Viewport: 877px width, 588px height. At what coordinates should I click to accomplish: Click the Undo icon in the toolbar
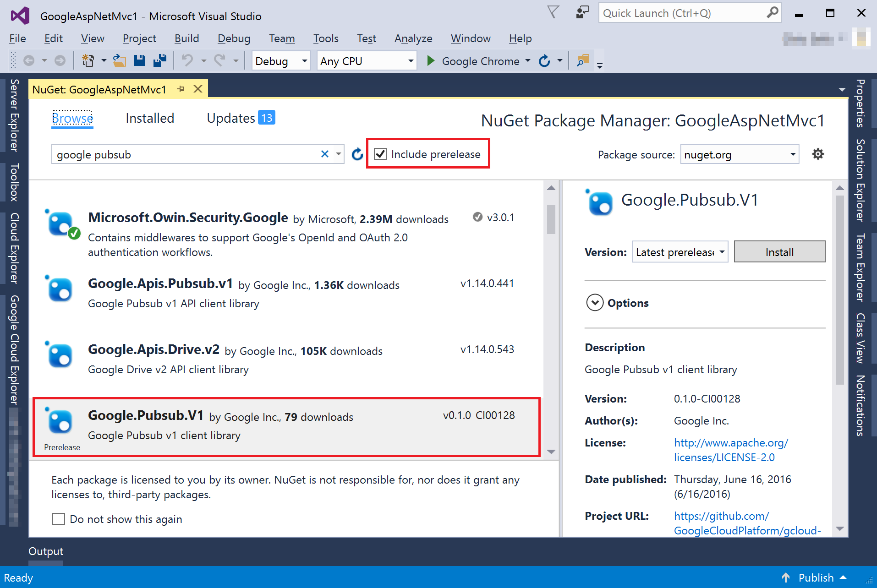[x=187, y=60]
